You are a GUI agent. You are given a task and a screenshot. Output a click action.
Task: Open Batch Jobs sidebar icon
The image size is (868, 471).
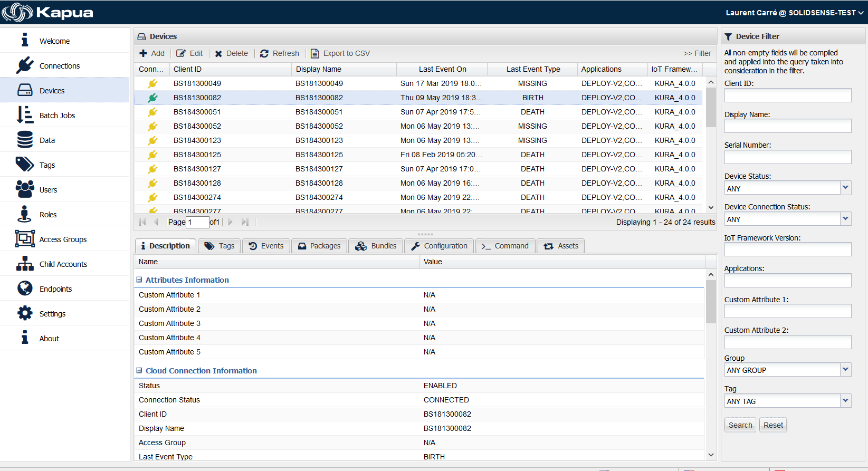pos(25,115)
